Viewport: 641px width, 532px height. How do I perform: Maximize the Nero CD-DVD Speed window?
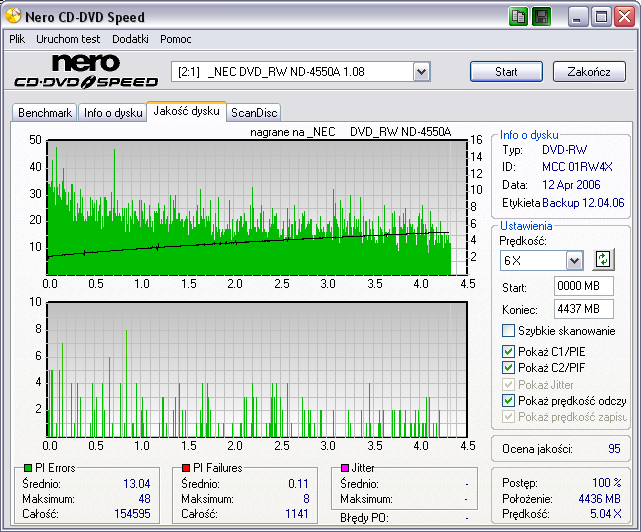coord(601,17)
